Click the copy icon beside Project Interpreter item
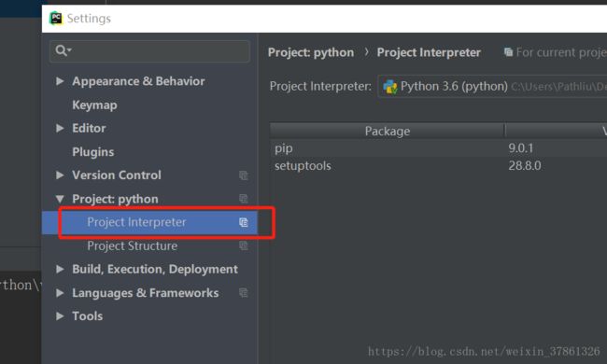 click(243, 222)
